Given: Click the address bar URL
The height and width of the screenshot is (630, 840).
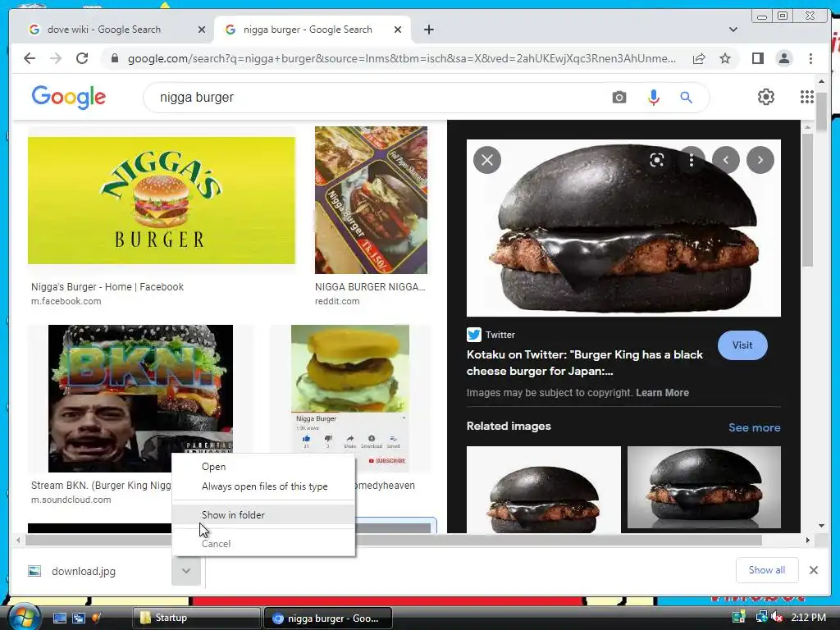Looking at the screenshot, I should (402, 58).
